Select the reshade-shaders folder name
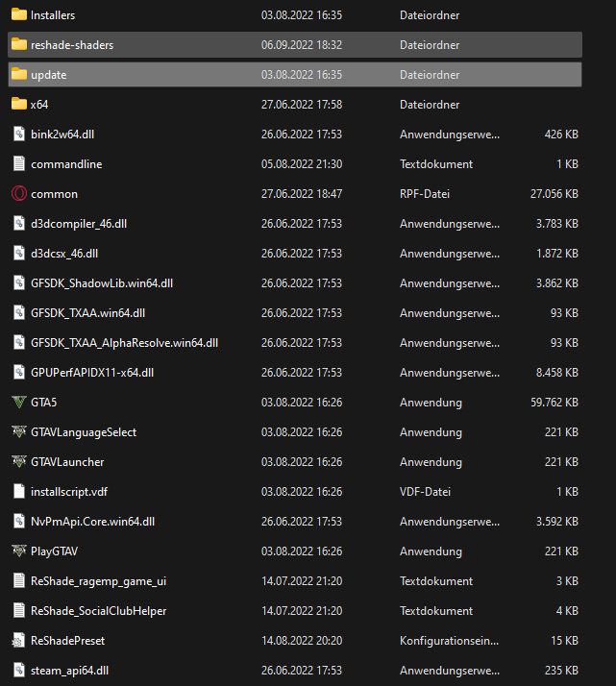This screenshot has height=686, width=616. 72,45
